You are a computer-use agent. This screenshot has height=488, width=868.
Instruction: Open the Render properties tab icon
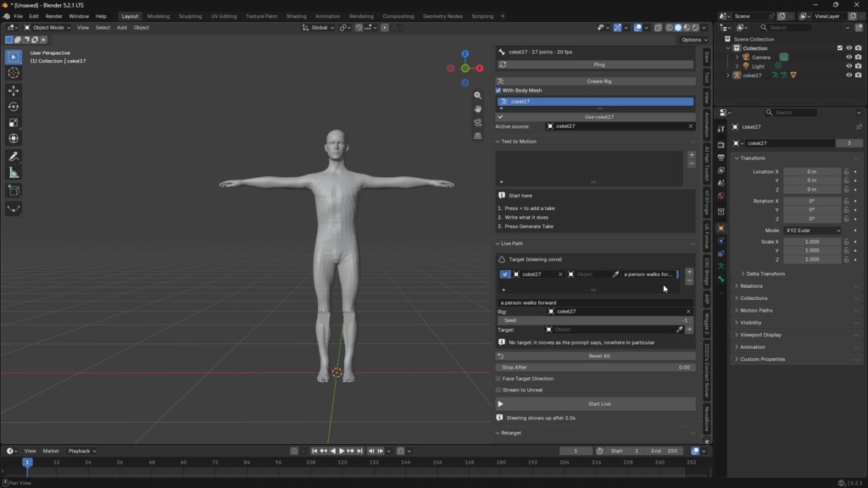point(721,144)
